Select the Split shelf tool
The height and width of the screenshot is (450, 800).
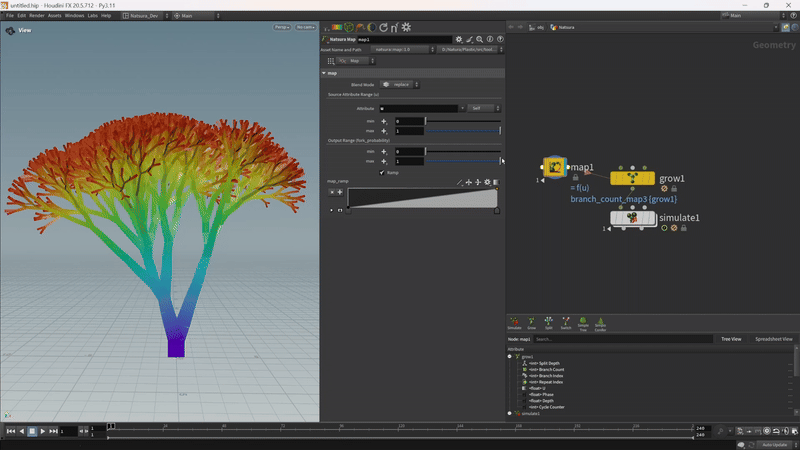[548, 321]
